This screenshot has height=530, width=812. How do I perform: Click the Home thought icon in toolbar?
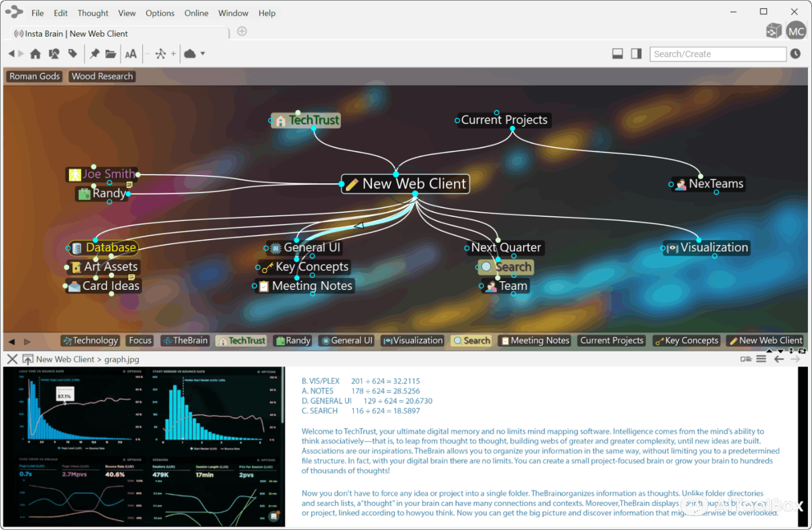click(35, 54)
